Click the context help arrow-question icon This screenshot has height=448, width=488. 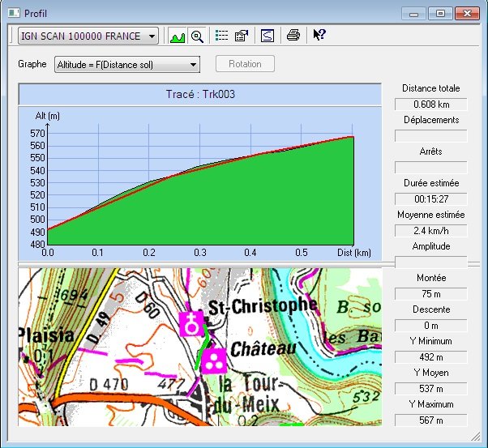click(319, 35)
